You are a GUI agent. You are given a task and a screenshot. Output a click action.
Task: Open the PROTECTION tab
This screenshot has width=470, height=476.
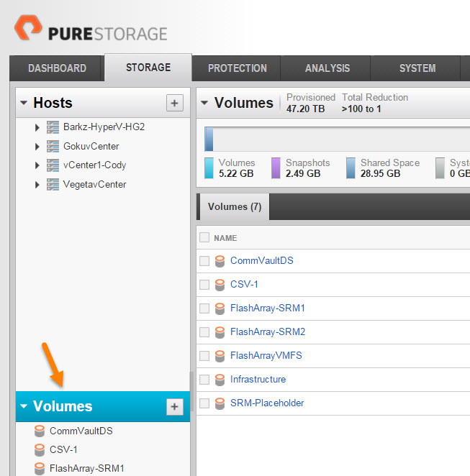(x=238, y=68)
